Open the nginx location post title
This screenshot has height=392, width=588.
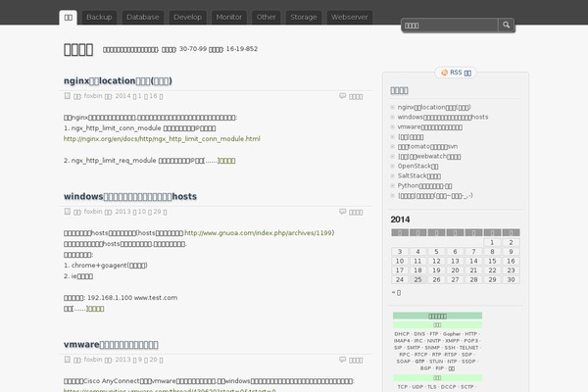(x=118, y=80)
